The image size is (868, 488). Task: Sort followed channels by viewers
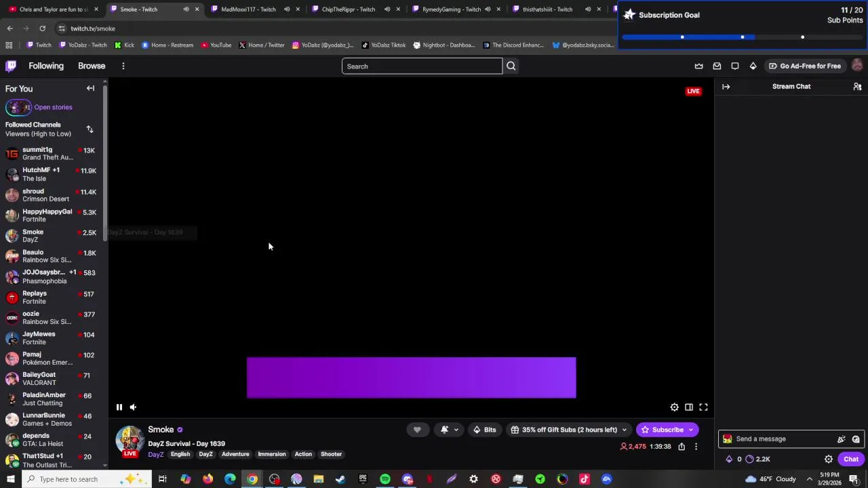pyautogui.click(x=90, y=129)
